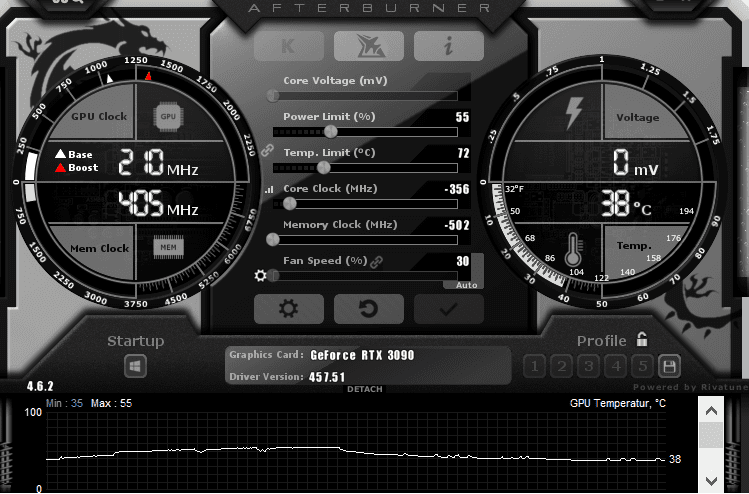Click the MEM chip icon in clock gauge
749x494 pixels.
point(168,247)
